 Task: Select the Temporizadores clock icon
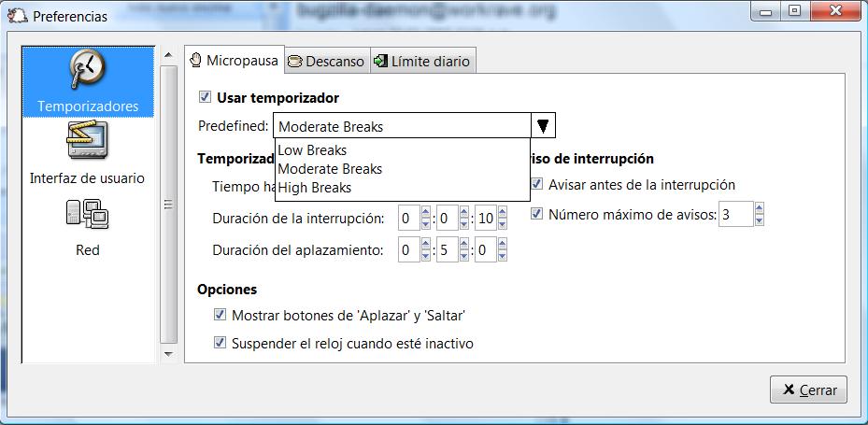point(88,69)
